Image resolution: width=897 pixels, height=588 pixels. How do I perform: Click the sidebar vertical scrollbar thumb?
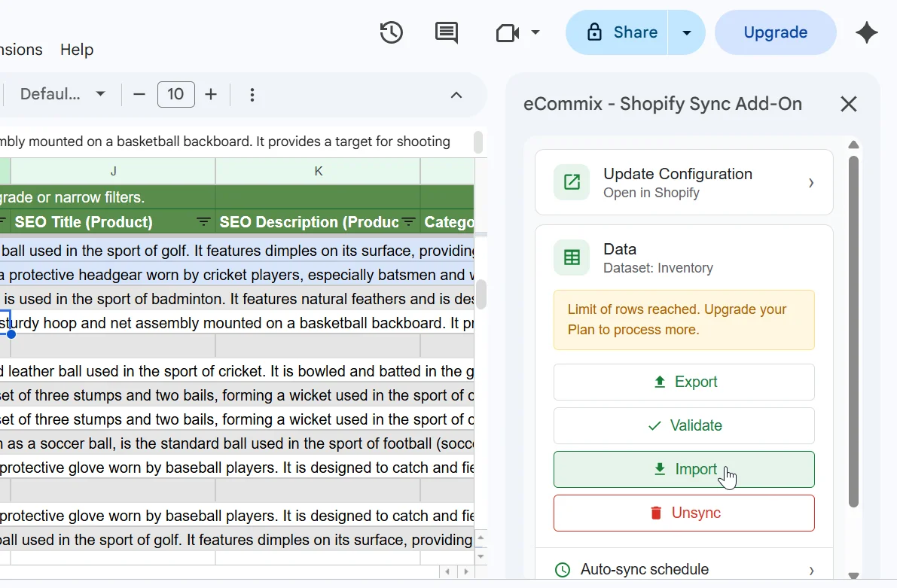click(x=853, y=332)
